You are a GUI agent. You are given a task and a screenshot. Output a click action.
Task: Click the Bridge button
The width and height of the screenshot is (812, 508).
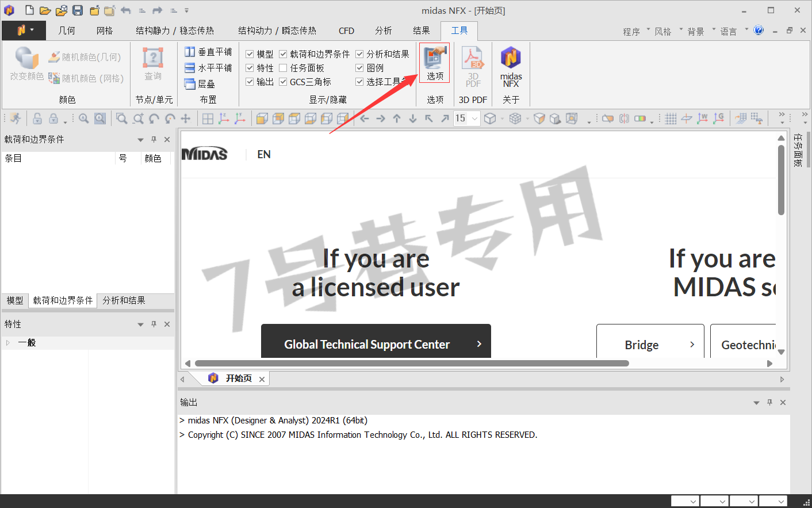pos(650,341)
